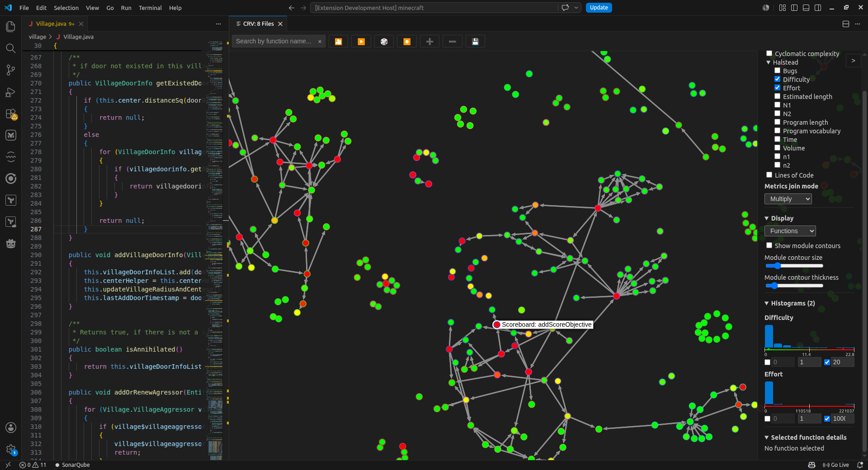Open the Run and Debug view
This screenshot has height=470, width=868.
[x=11, y=92]
